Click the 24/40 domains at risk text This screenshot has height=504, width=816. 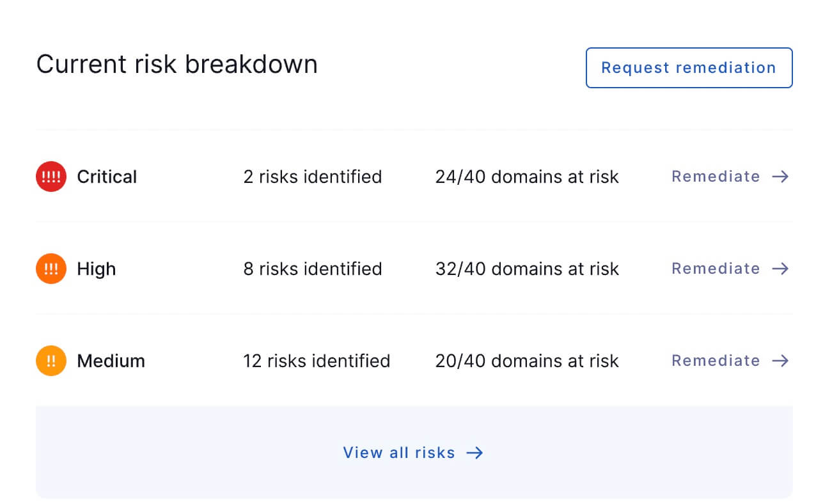click(527, 177)
